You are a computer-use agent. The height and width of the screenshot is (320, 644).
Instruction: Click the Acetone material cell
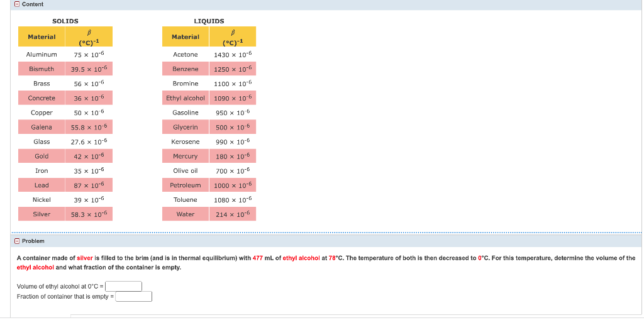point(186,55)
